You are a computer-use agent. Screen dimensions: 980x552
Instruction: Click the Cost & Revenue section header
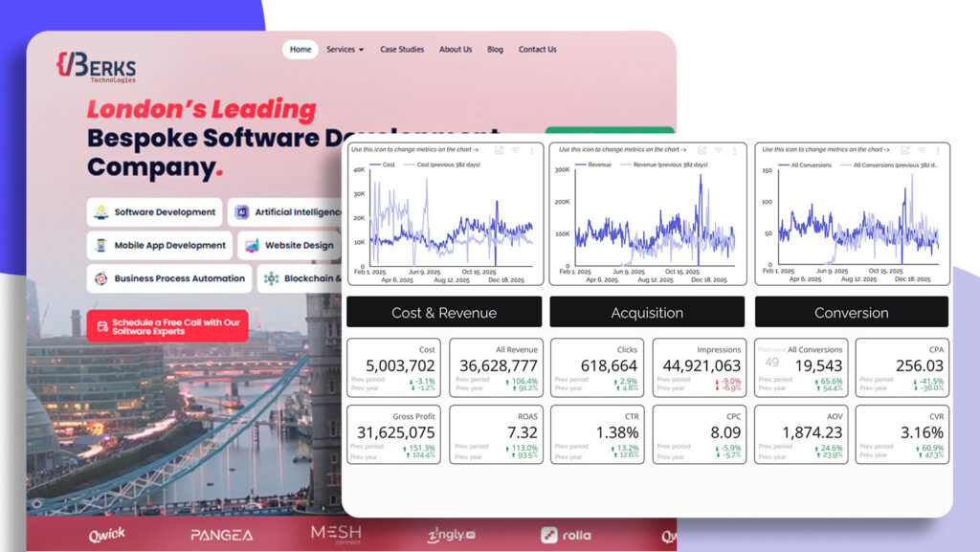pos(444,313)
